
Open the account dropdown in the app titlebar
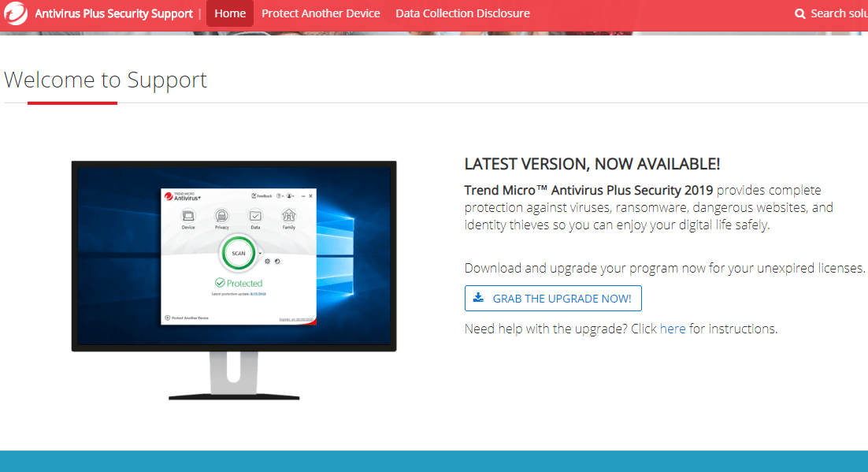click(x=288, y=196)
